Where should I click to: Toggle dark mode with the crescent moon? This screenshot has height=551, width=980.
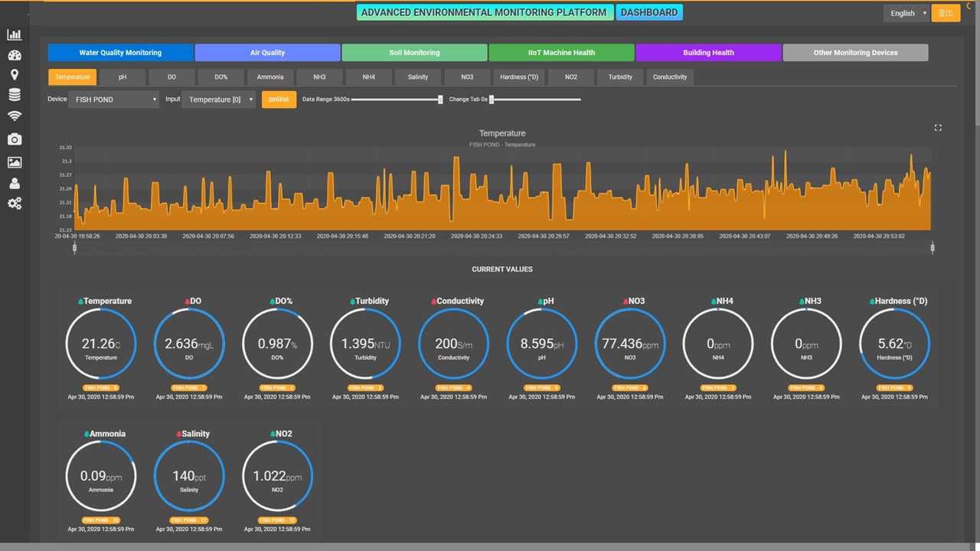(x=968, y=5)
